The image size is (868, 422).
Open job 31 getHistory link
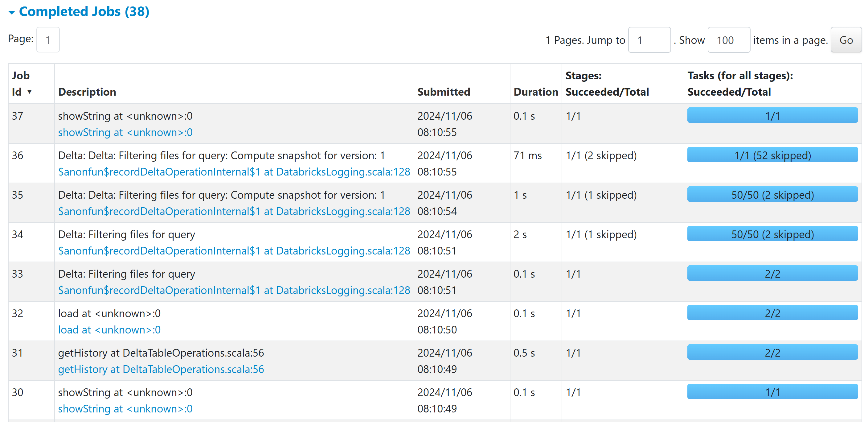click(x=161, y=369)
